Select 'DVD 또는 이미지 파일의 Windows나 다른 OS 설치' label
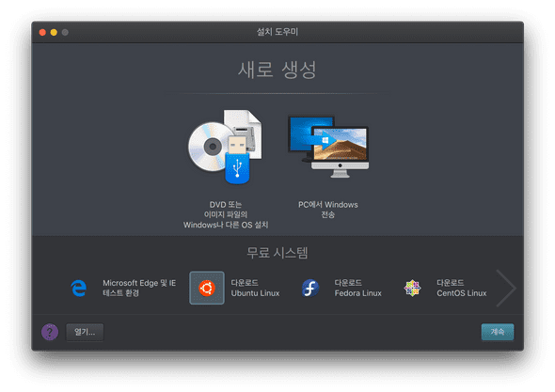The image size is (555, 392). pyautogui.click(x=226, y=214)
